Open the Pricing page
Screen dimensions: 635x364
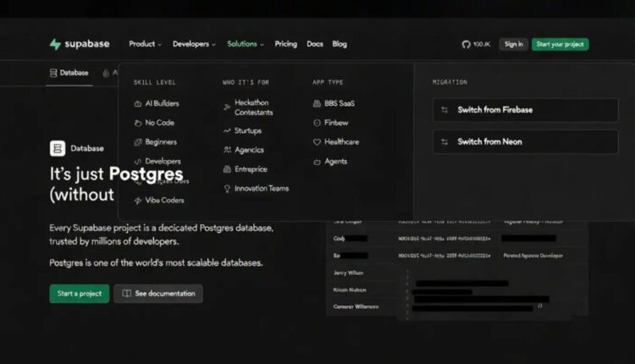(x=285, y=44)
